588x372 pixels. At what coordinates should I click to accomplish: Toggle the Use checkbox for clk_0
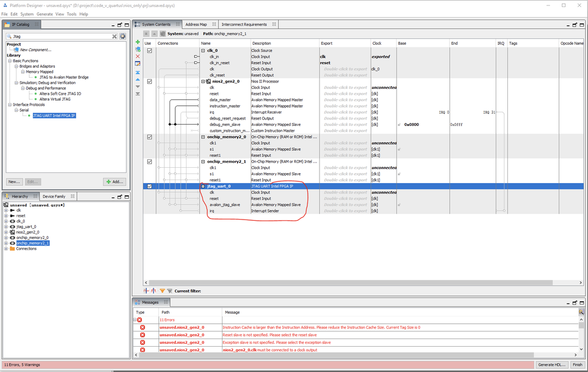coord(150,51)
